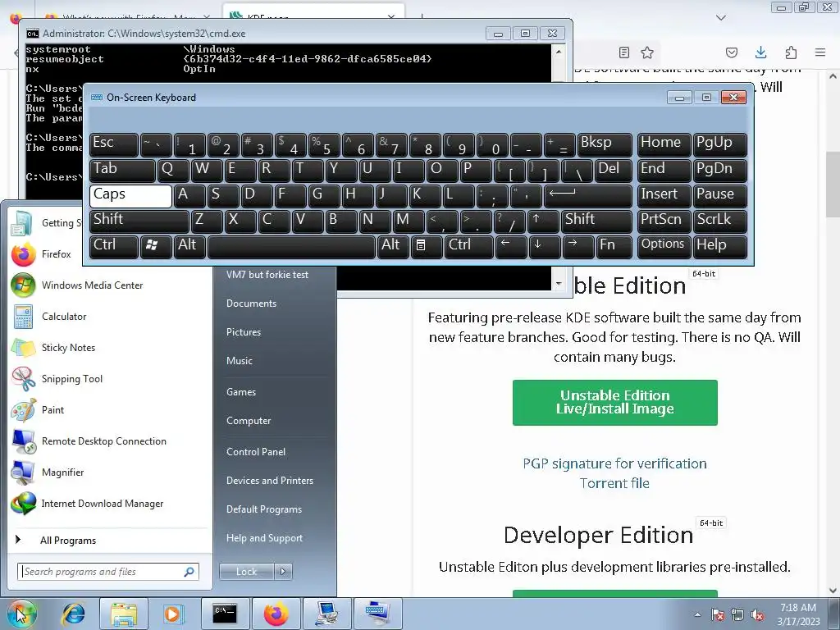The width and height of the screenshot is (840, 630).
Task: Toggle ScrLk key on On-Screen Keyboard
Action: coord(719,221)
